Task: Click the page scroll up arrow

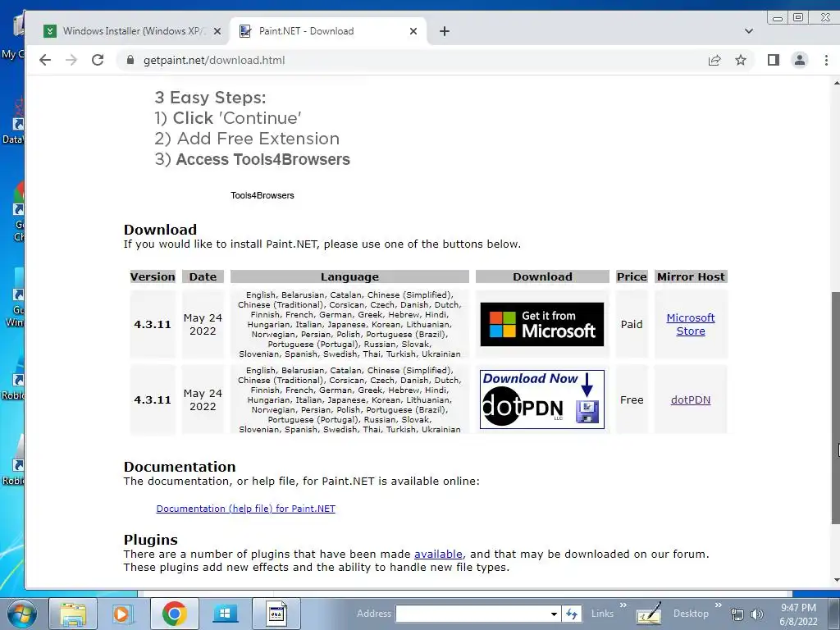Action: [836, 83]
